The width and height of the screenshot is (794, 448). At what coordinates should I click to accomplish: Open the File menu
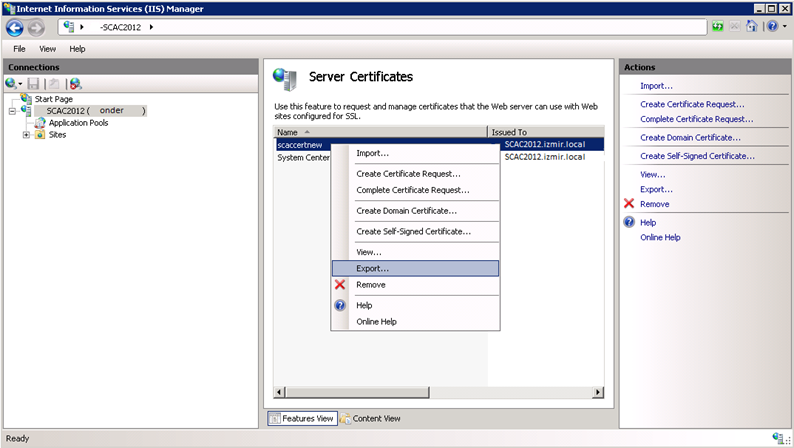19,49
